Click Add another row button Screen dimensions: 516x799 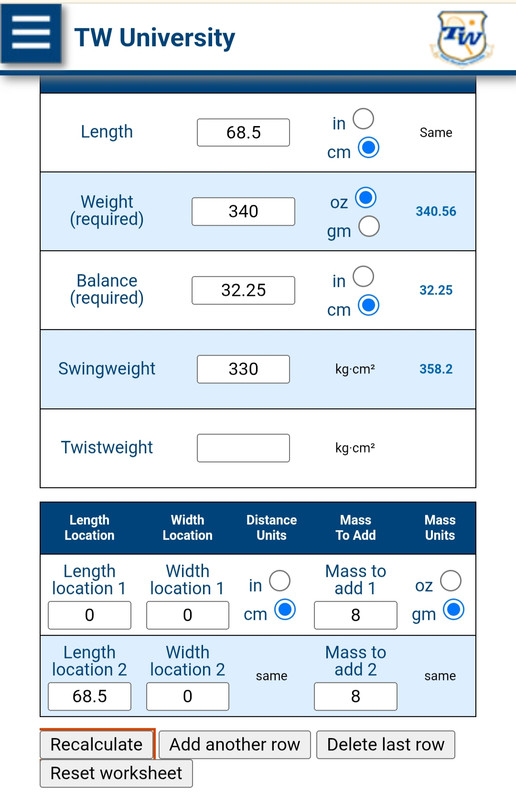(235, 744)
